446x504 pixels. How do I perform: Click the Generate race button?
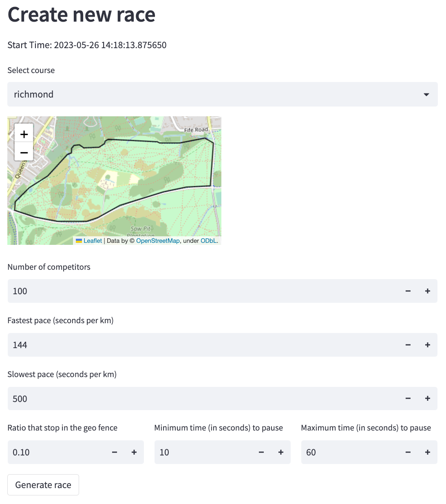[x=43, y=485]
